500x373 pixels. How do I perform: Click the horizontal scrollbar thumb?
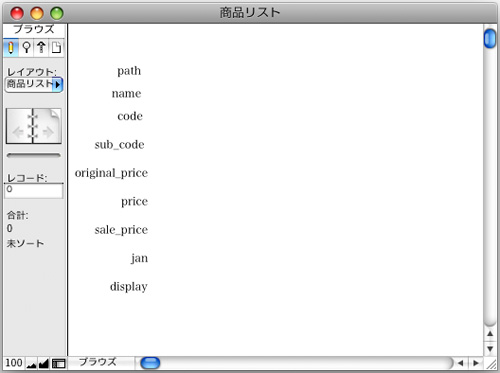(150, 363)
